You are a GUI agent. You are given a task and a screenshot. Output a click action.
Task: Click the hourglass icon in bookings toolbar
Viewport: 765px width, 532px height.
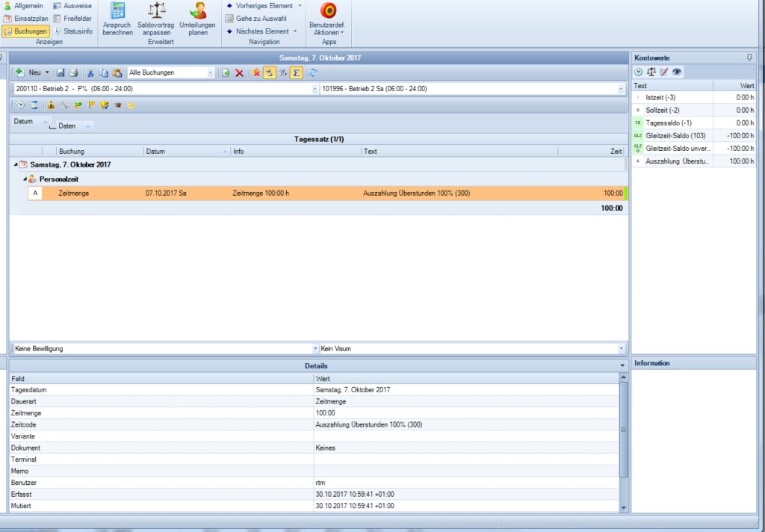pyautogui.click(x=34, y=105)
